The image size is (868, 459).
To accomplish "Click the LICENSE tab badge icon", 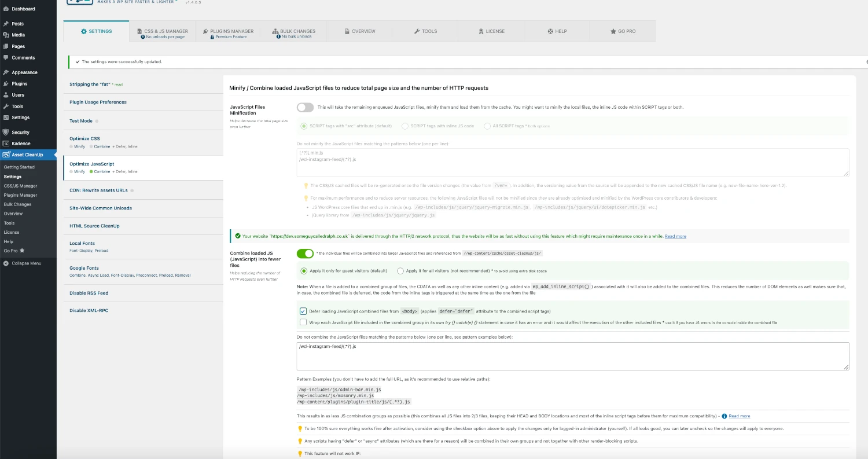I will [481, 31].
